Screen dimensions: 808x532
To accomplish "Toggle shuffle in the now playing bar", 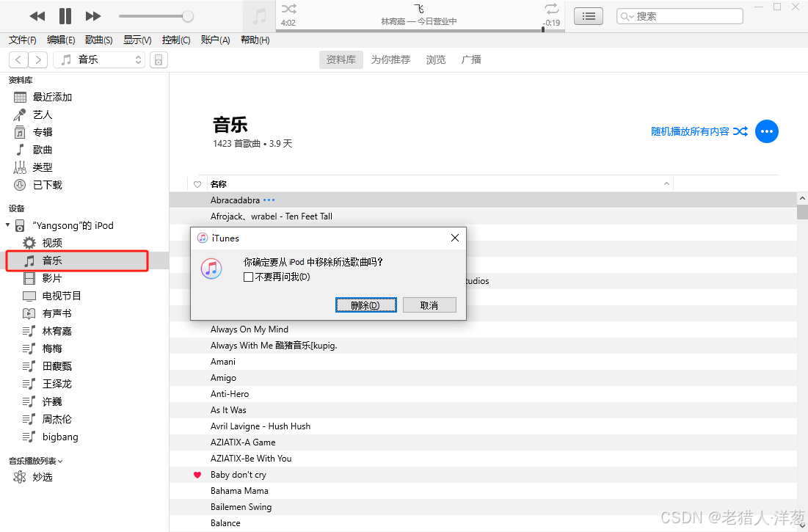I will click(x=288, y=9).
